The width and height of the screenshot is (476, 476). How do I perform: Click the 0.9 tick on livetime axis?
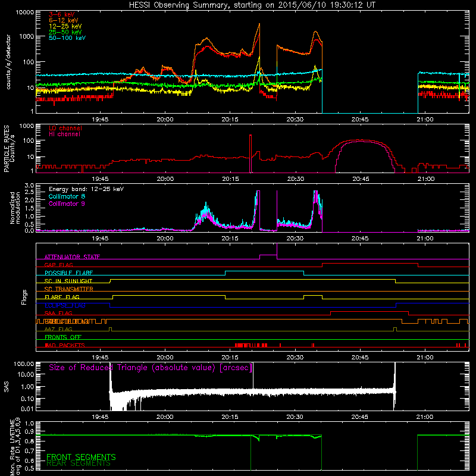click(x=29, y=432)
